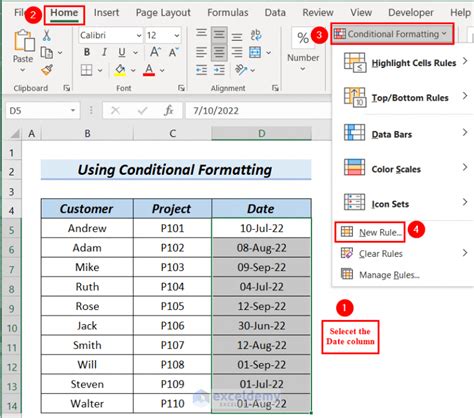The width and height of the screenshot is (474, 418).
Task: Click the Bottom Align icon
Action: pyautogui.click(x=237, y=36)
